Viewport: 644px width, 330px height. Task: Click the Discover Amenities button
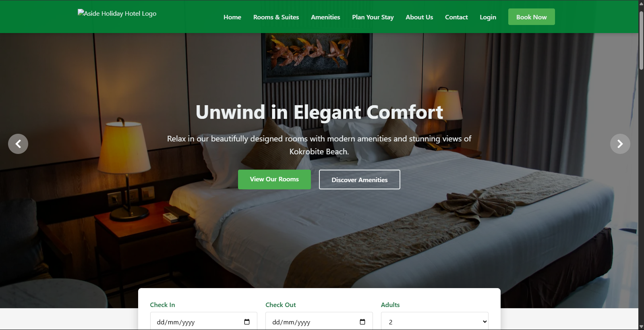coord(360,180)
